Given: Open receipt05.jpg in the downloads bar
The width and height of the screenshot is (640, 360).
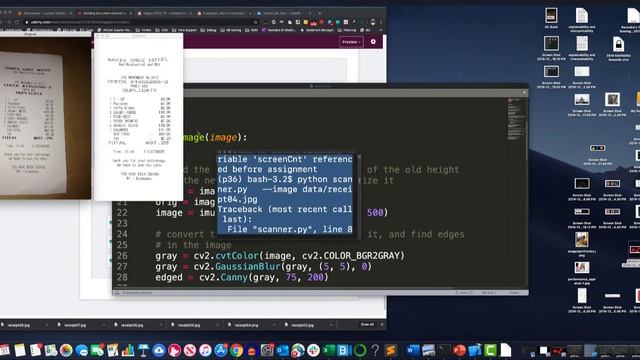Looking at the screenshot, I should [x=189, y=325].
